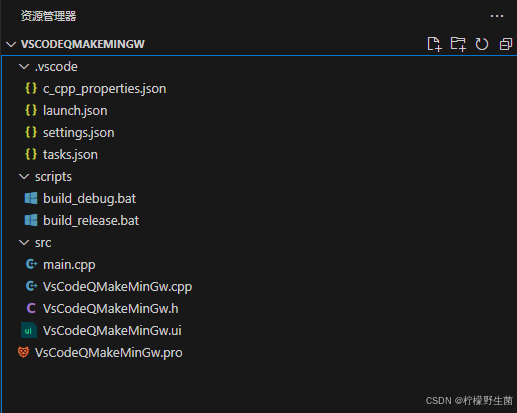Open VsCodeQMakeMinGw.cpp source file

click(x=117, y=287)
